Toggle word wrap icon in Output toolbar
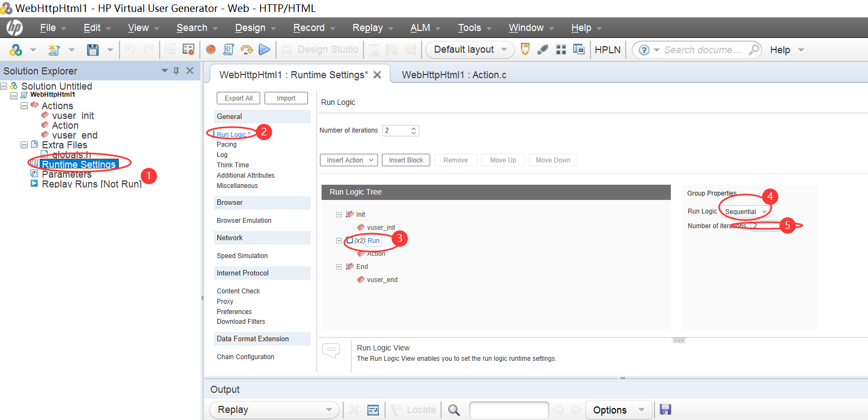868x420 pixels. pos(373,410)
